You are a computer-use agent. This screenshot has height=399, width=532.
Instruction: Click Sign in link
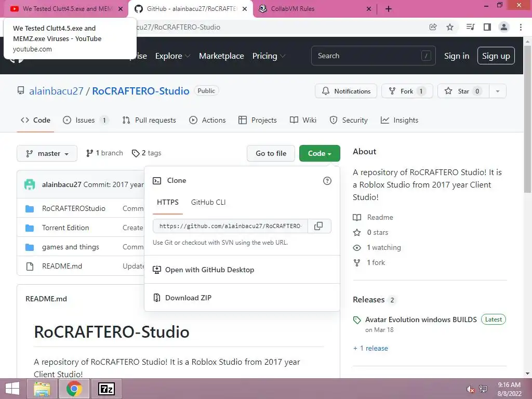tap(456, 56)
